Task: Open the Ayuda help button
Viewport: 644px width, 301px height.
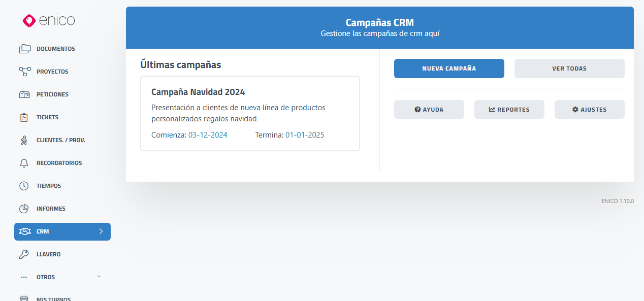Action: click(429, 110)
